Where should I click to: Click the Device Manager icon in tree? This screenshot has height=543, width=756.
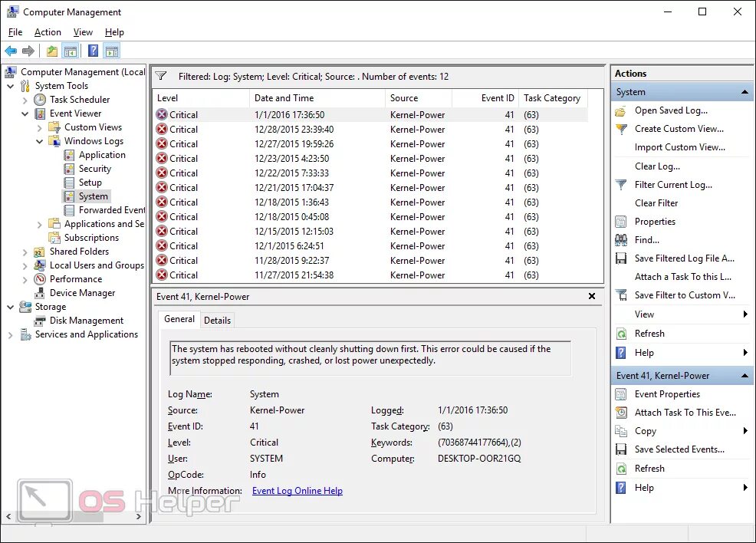click(x=40, y=293)
